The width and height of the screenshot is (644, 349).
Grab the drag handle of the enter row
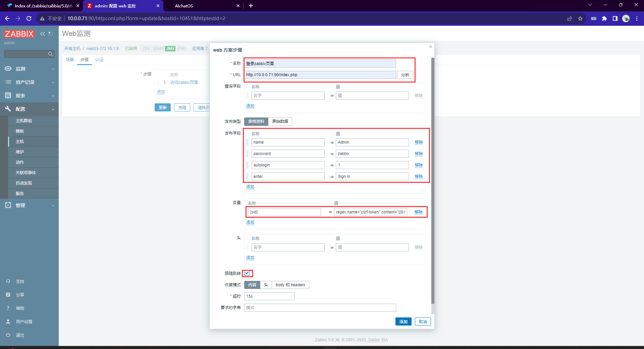tap(247, 177)
